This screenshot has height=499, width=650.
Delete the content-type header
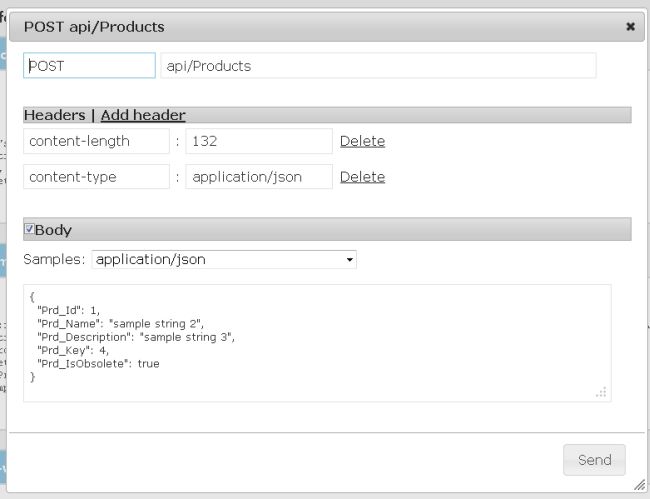pyautogui.click(x=362, y=177)
